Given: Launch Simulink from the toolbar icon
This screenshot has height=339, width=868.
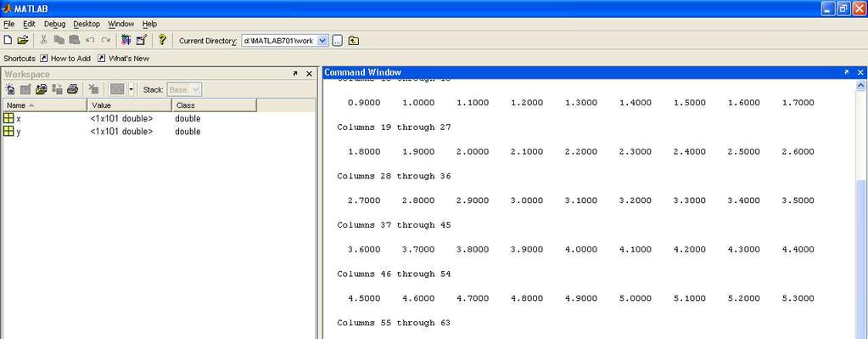Looking at the screenshot, I should click(126, 40).
